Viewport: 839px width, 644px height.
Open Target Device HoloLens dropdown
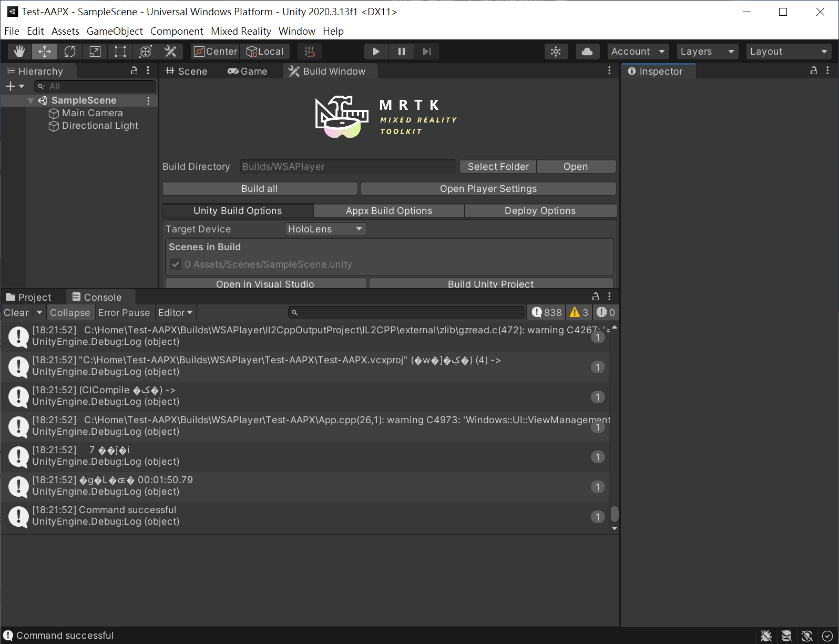[325, 229]
